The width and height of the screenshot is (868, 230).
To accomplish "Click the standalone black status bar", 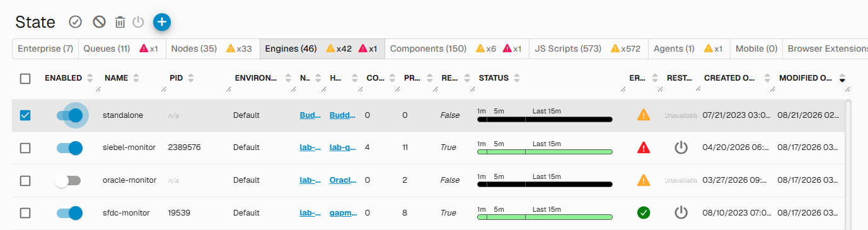I will click(545, 119).
